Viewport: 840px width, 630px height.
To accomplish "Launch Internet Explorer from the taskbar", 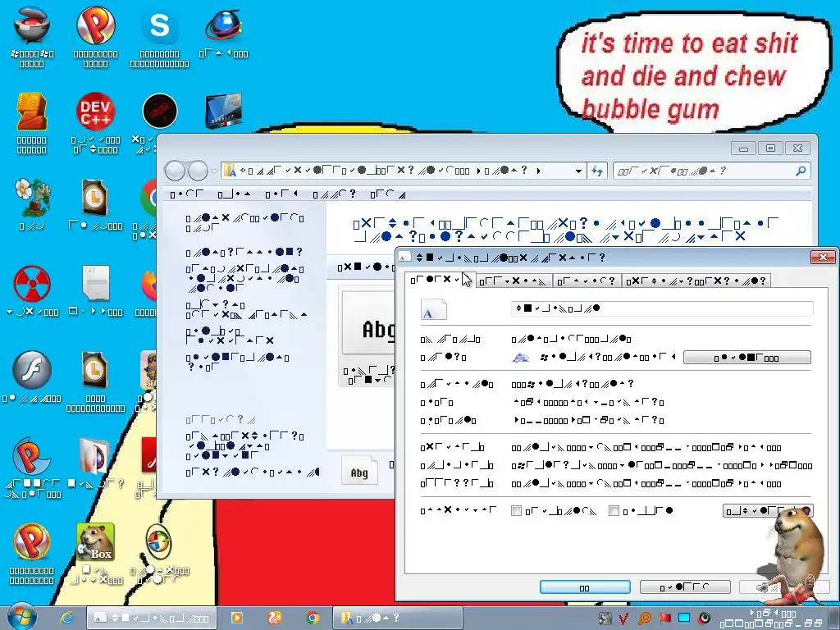I will coord(66,618).
